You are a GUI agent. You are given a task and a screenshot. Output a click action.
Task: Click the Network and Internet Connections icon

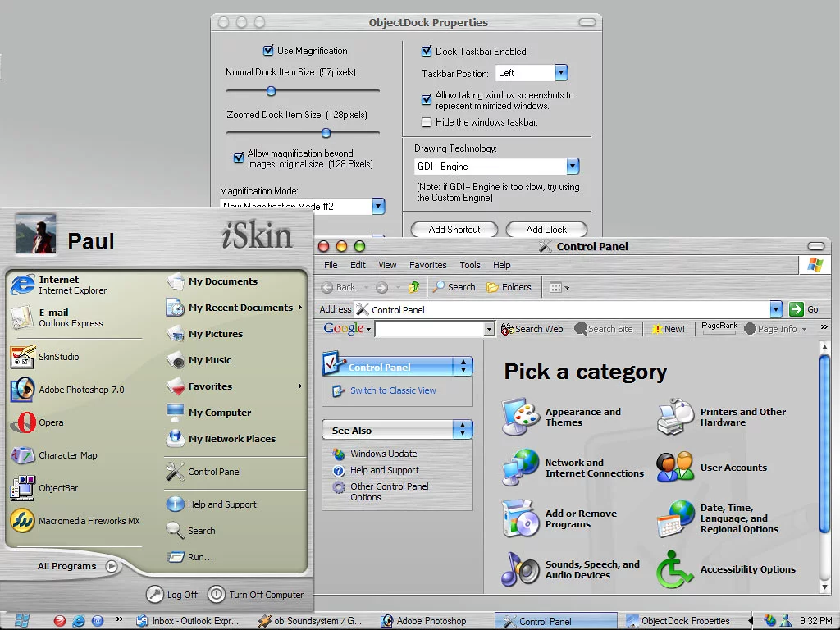pos(521,468)
